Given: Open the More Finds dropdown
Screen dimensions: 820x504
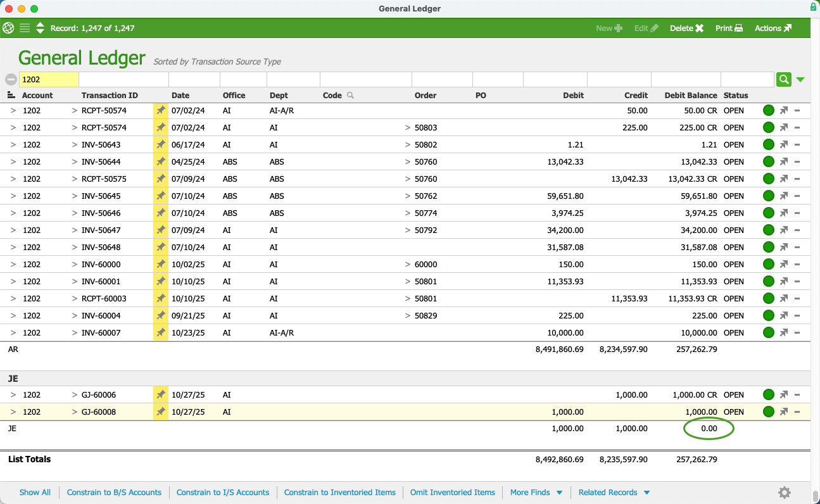Looking at the screenshot, I should pyautogui.click(x=536, y=493).
